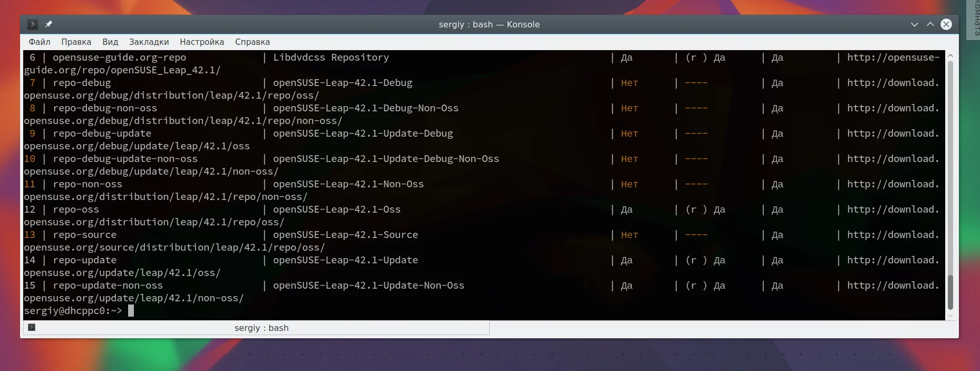This screenshot has width=980, height=371.
Task: Open the Закладки menu
Action: [149, 42]
